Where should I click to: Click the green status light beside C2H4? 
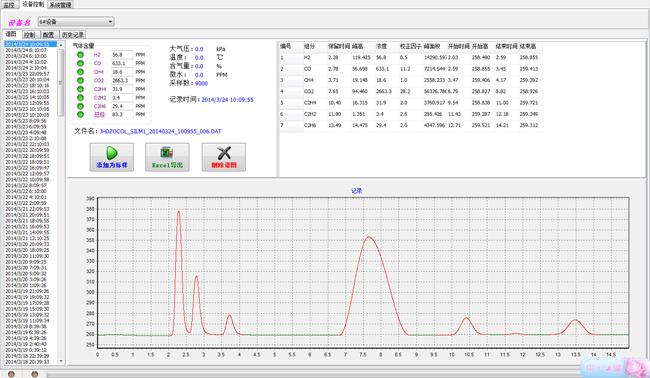tap(80, 89)
